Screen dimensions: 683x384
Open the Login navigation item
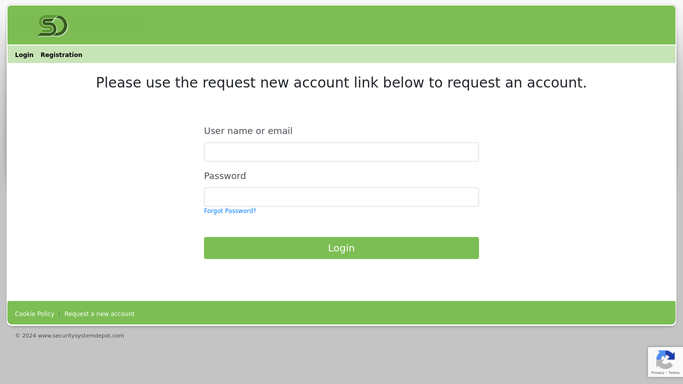24,55
